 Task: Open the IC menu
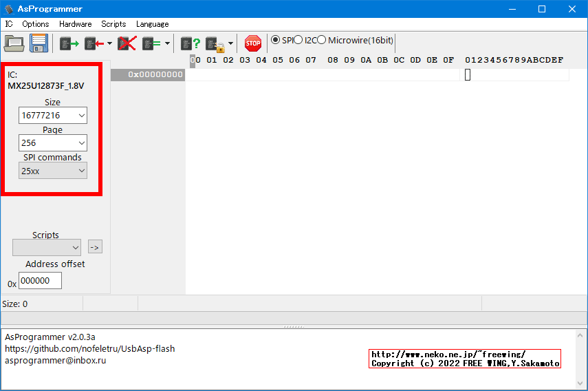click(x=9, y=24)
